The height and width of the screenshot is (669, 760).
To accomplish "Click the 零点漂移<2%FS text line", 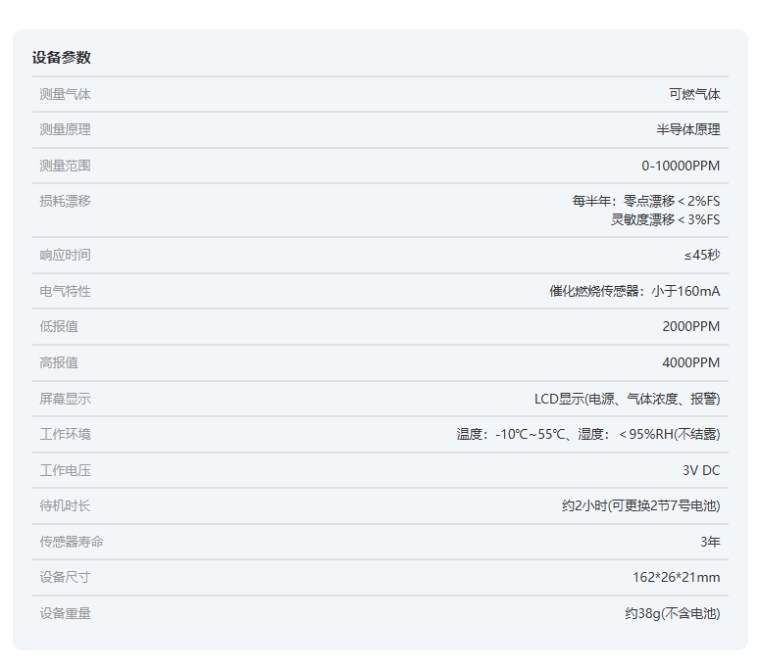I will click(x=646, y=201).
